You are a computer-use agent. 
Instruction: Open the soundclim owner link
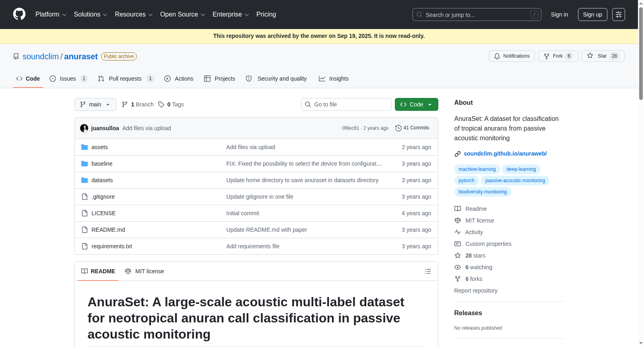click(41, 56)
